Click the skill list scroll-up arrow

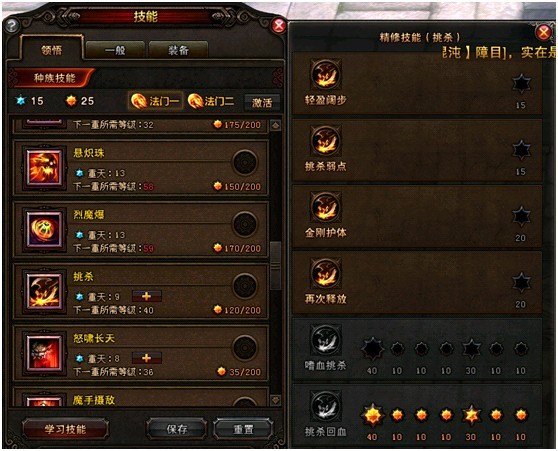pyautogui.click(x=275, y=125)
